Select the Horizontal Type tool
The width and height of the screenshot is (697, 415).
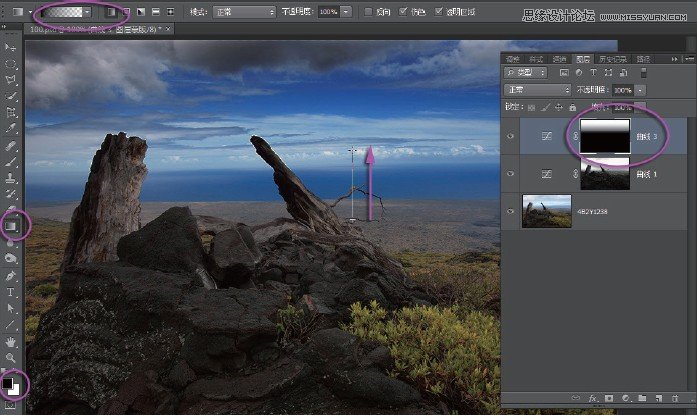coord(10,292)
